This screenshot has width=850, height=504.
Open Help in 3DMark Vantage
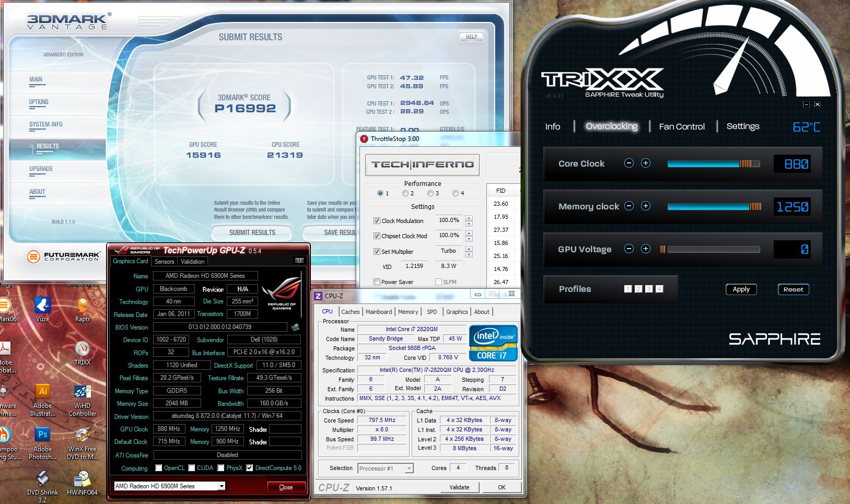click(x=471, y=37)
